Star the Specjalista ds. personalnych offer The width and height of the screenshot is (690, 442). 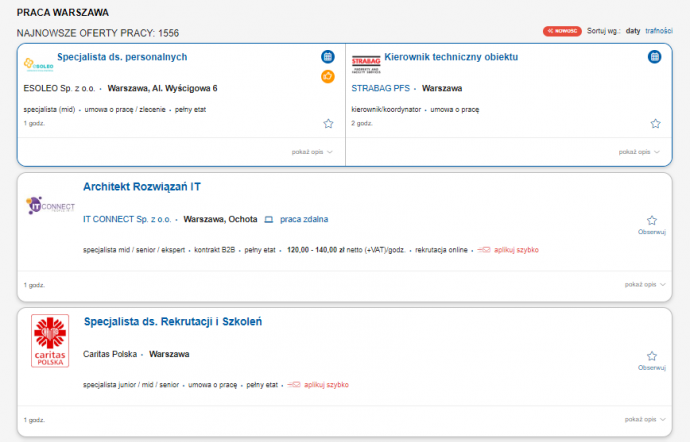[x=328, y=124]
